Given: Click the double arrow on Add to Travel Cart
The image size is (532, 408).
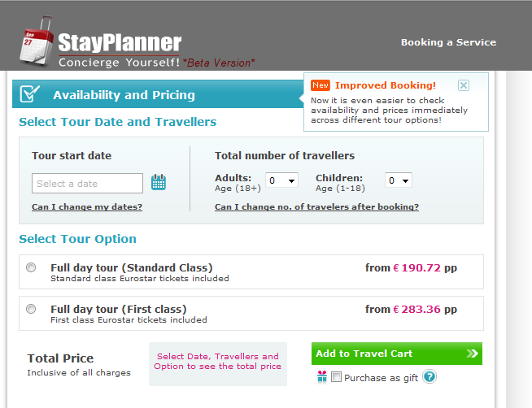Looking at the screenshot, I should 472,354.
